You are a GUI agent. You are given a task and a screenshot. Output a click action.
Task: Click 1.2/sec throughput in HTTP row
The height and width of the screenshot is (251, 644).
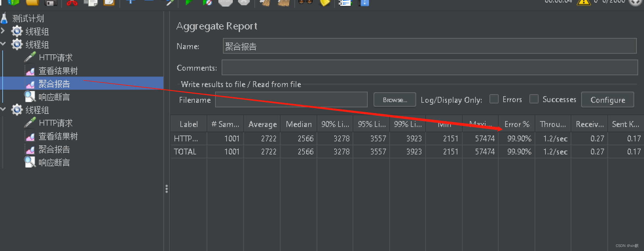[x=555, y=139]
